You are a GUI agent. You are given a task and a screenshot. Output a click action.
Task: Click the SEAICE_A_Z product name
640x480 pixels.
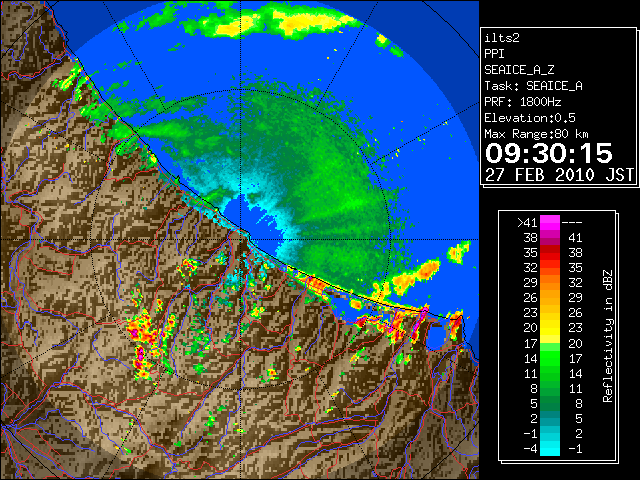coord(519,70)
